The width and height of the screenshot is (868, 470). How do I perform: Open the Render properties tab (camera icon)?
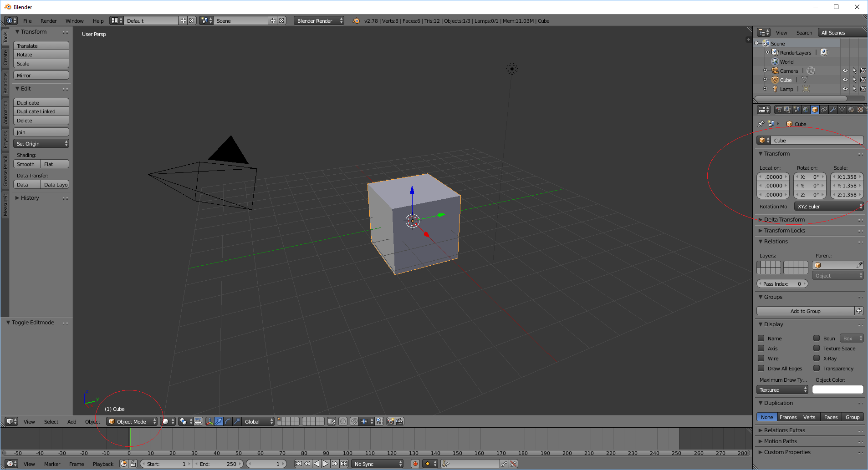point(779,109)
